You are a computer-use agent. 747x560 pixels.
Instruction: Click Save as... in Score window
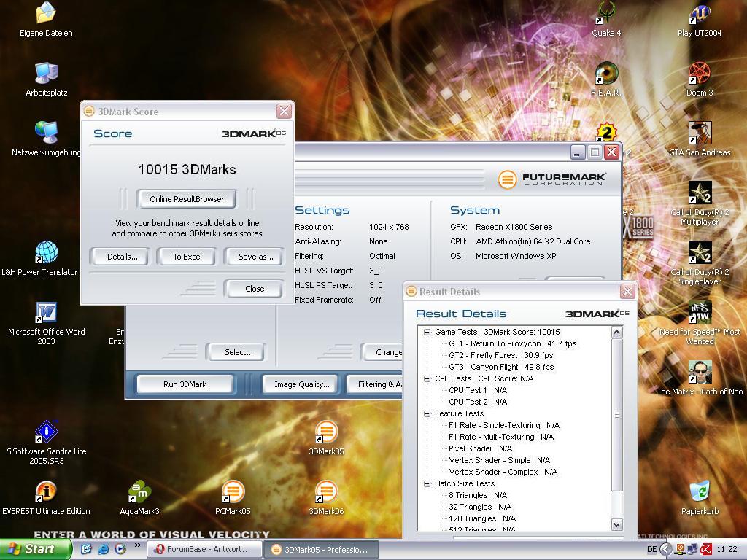click(x=255, y=257)
